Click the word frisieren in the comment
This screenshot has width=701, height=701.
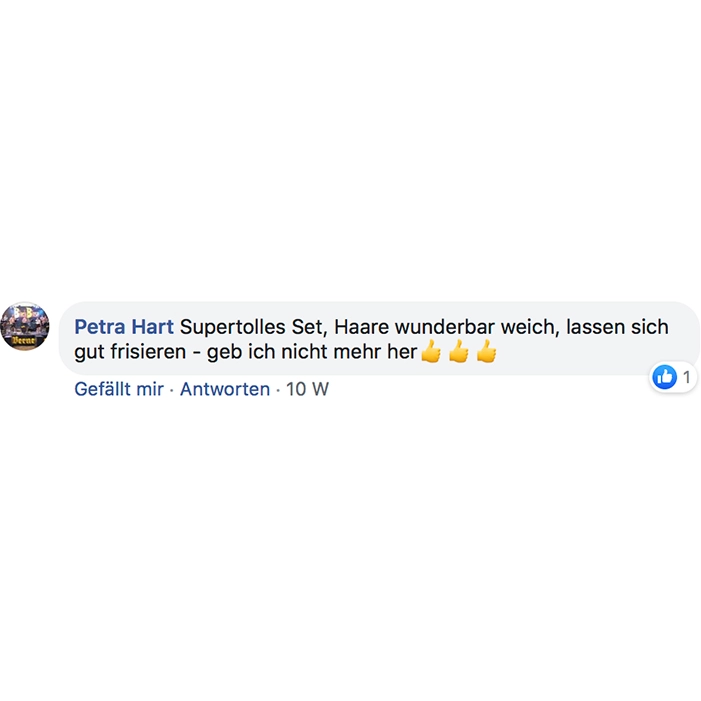[x=148, y=352]
